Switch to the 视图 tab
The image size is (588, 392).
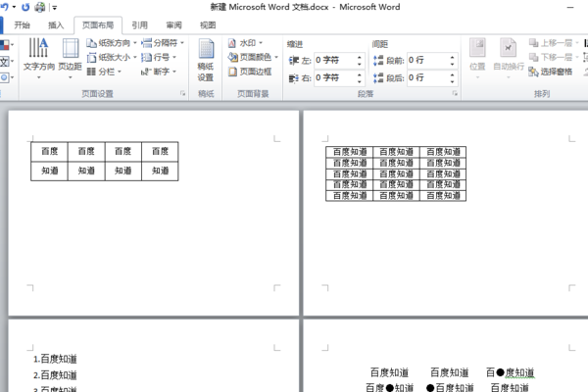(x=208, y=25)
